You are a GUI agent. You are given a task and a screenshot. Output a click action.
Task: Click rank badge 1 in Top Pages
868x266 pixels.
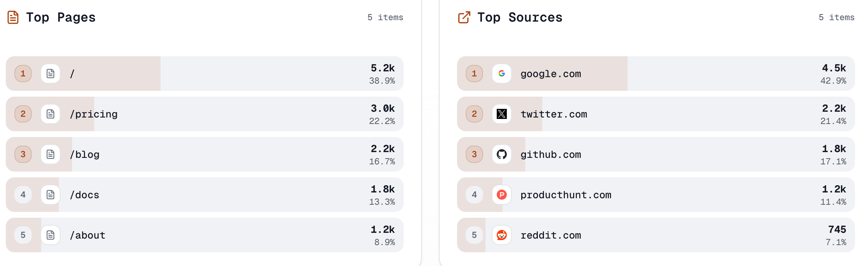(23, 74)
